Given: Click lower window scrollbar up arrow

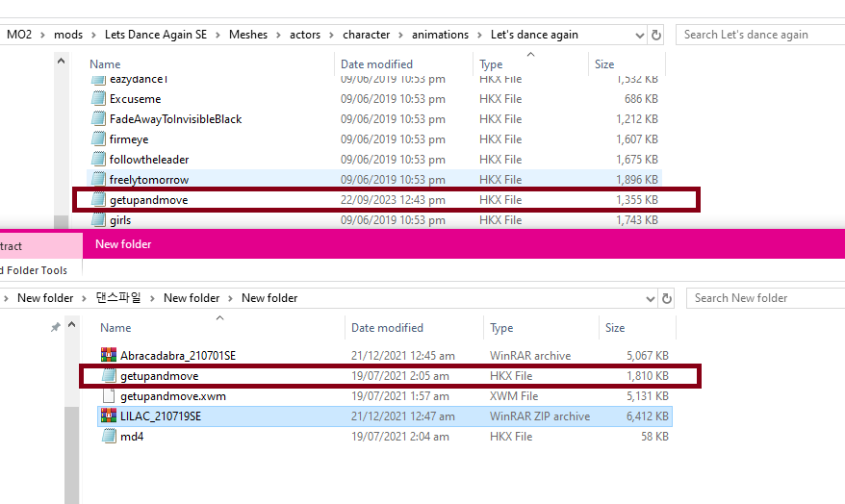Looking at the screenshot, I should pyautogui.click(x=71, y=324).
